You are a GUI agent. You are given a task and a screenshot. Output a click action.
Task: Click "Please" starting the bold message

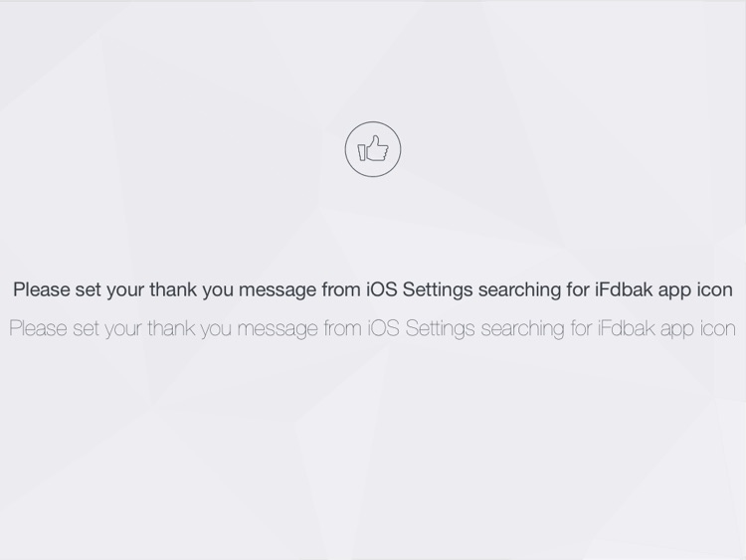pos(41,289)
